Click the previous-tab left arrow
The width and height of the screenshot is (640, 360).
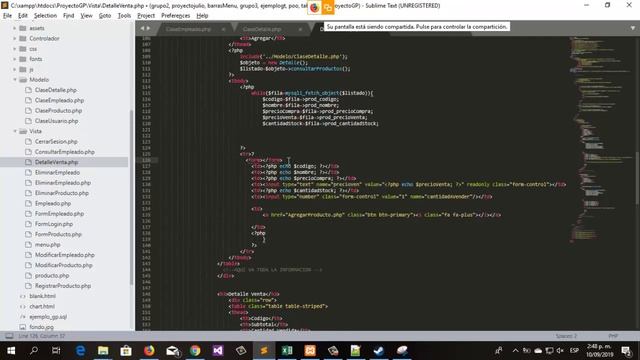point(142,28)
